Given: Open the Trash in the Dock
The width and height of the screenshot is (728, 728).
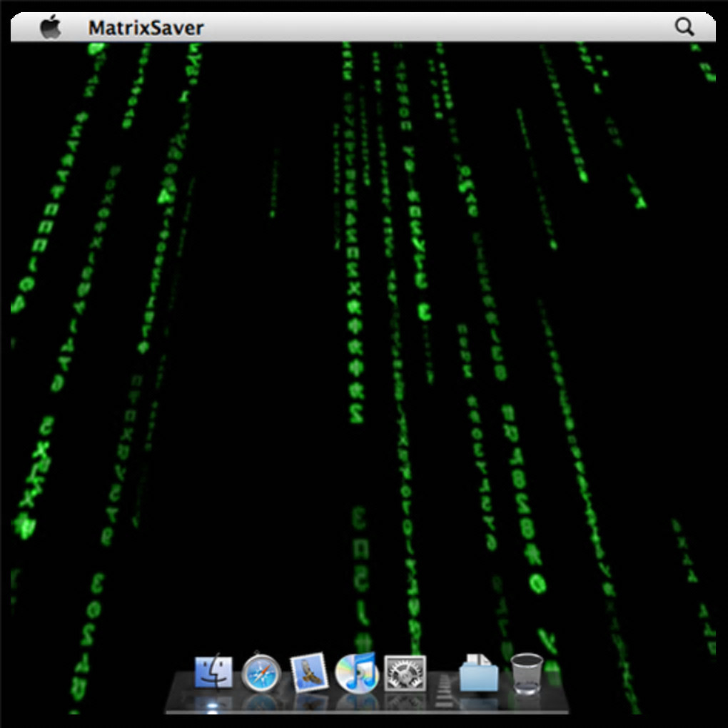Looking at the screenshot, I should tap(527, 674).
